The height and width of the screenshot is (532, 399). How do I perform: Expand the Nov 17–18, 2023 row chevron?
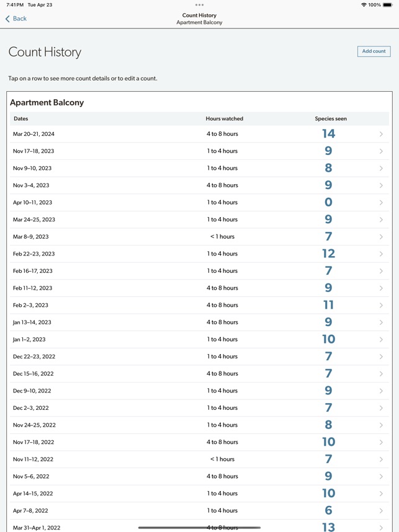point(381,151)
